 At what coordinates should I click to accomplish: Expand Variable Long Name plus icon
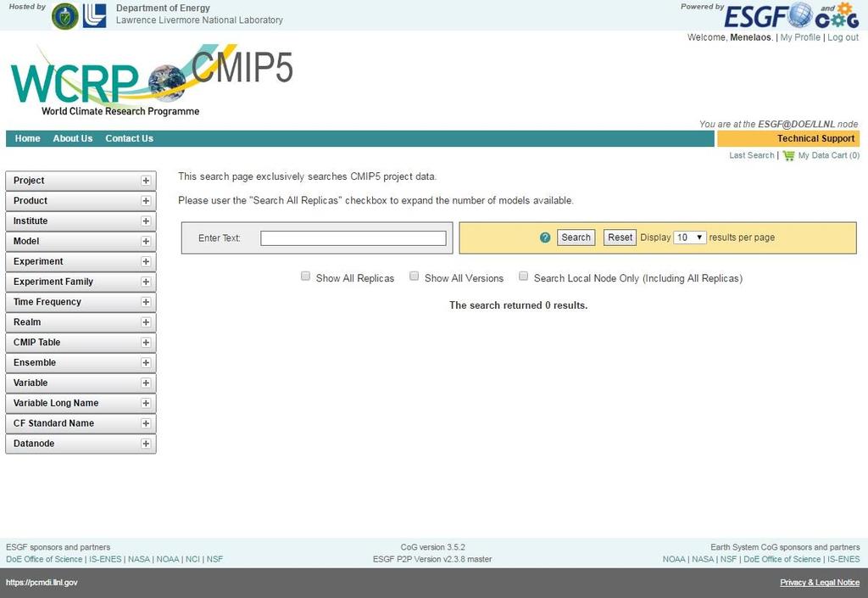(x=146, y=403)
